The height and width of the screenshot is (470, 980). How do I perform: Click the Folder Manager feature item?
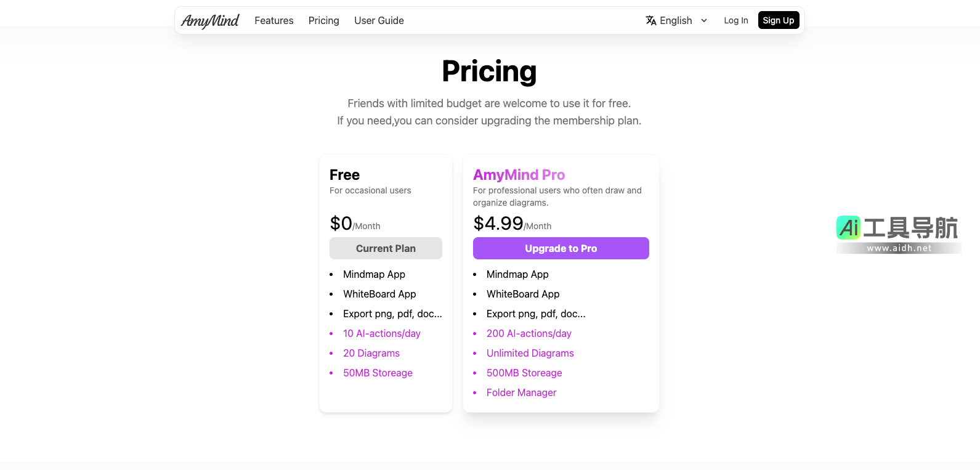click(521, 392)
